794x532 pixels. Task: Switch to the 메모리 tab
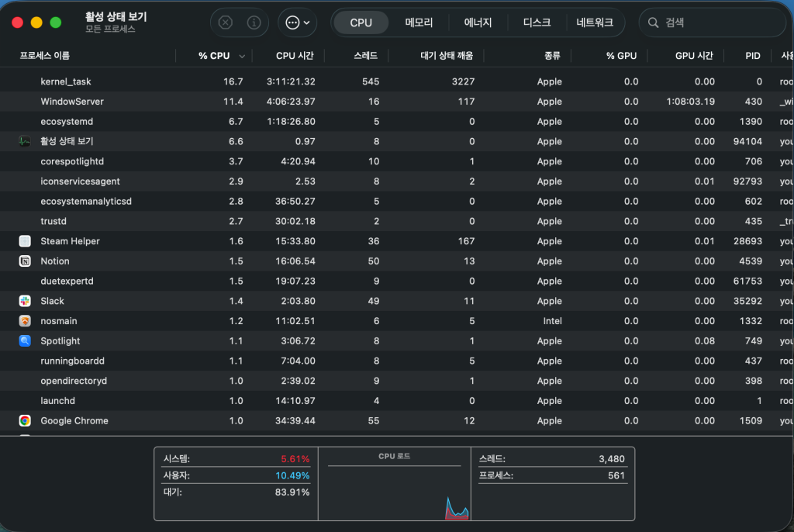[419, 22]
